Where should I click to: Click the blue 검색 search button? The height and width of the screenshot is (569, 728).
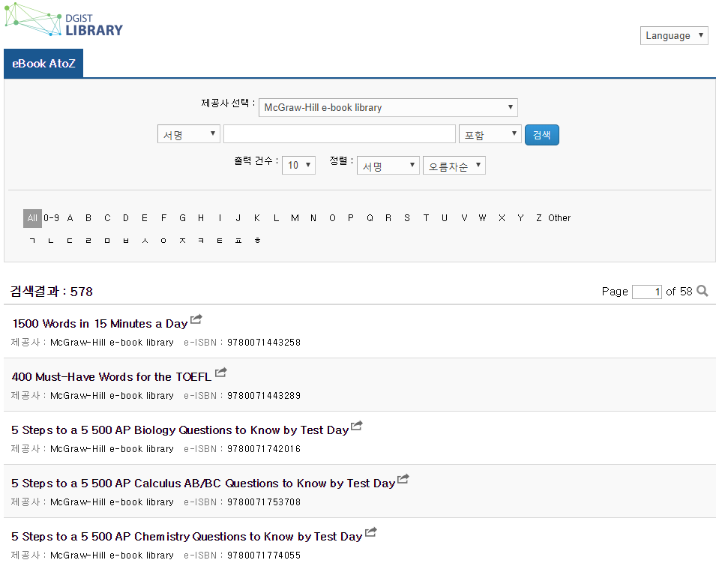(x=542, y=135)
